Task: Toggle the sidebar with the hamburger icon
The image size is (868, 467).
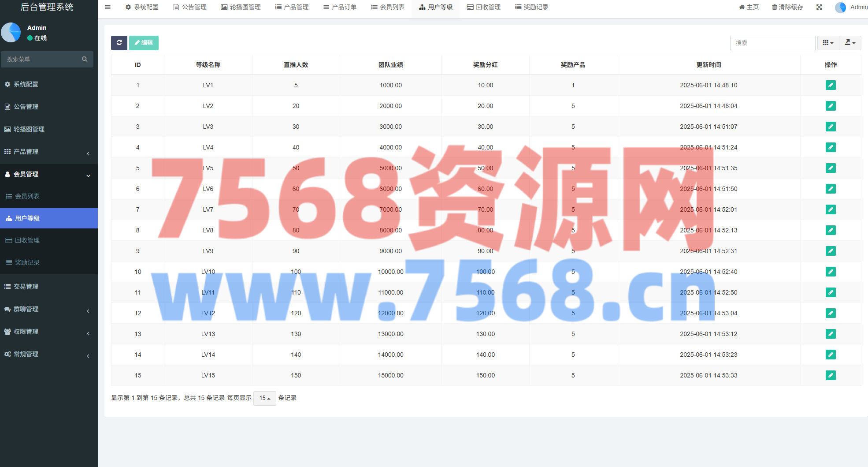Action: point(108,7)
